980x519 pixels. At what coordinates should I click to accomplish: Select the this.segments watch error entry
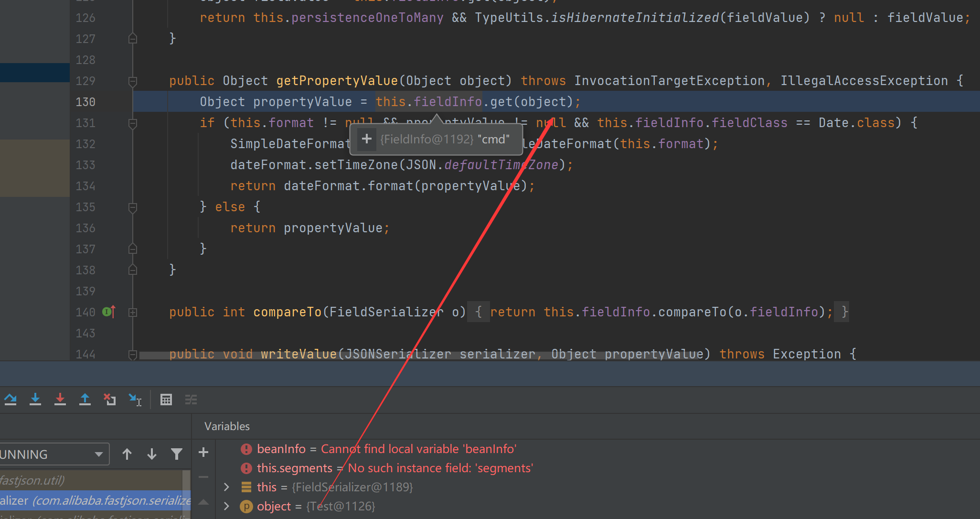coord(387,468)
